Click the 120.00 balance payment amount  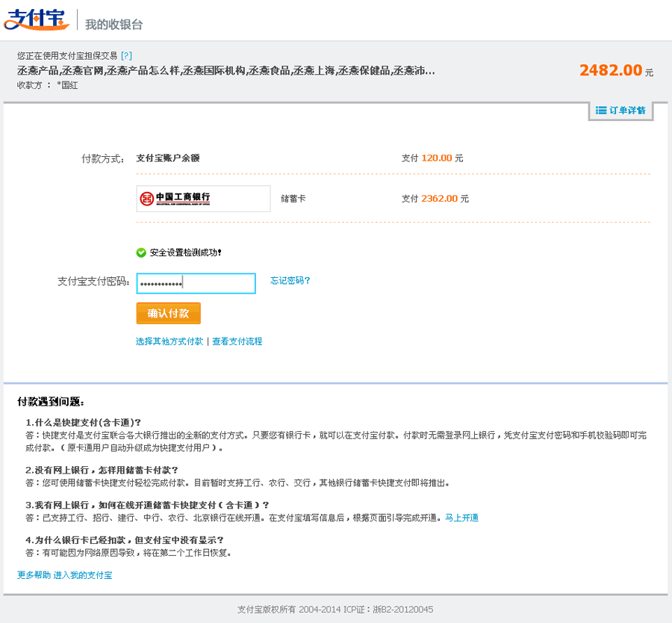(x=437, y=158)
